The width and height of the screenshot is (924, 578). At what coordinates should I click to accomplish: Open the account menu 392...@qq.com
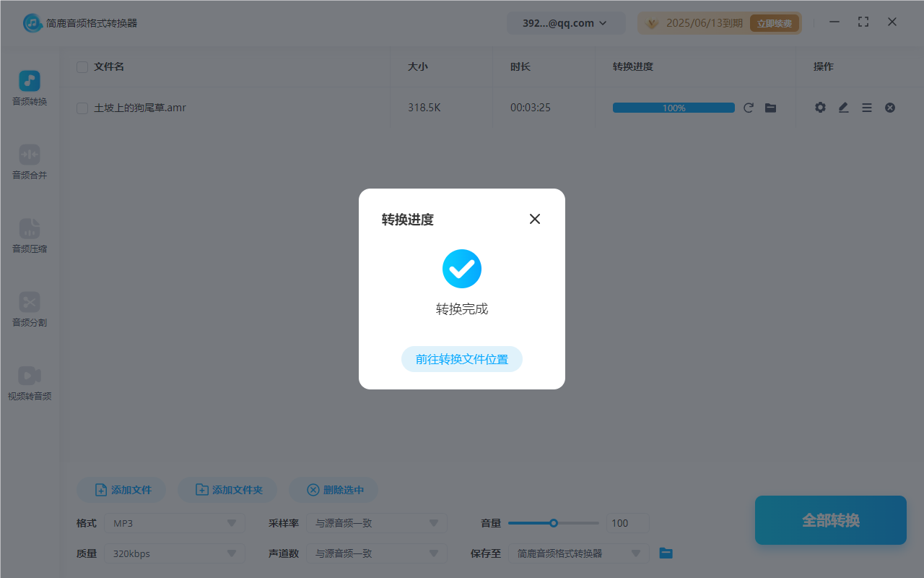[x=566, y=22]
